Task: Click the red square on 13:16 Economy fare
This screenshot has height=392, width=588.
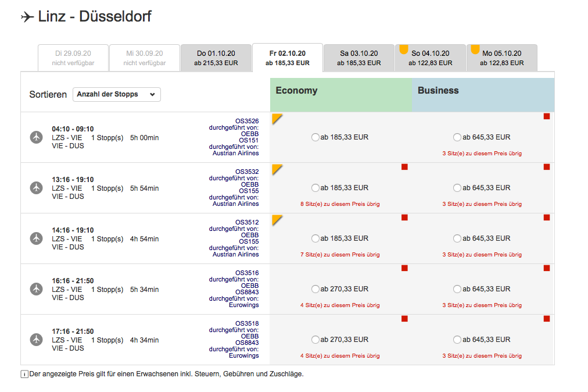Action: [x=404, y=168]
